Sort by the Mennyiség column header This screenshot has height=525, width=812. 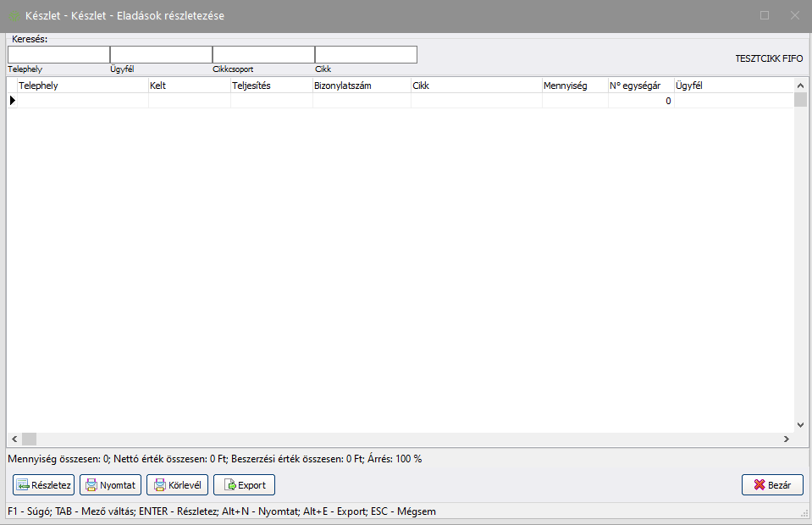click(575, 86)
